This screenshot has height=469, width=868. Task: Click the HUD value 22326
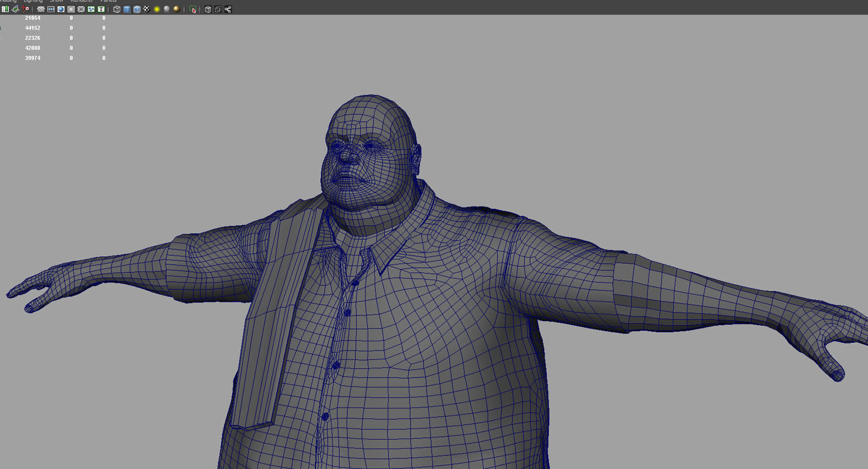click(x=33, y=38)
